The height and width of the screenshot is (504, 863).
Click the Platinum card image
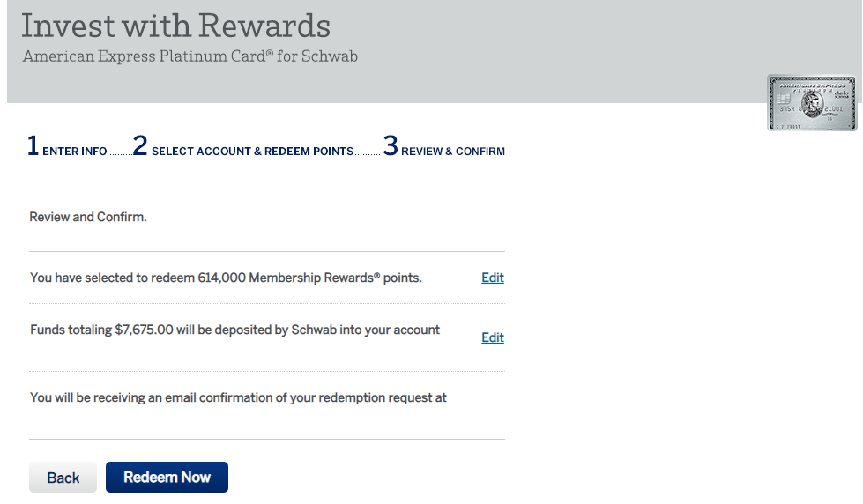tap(812, 103)
